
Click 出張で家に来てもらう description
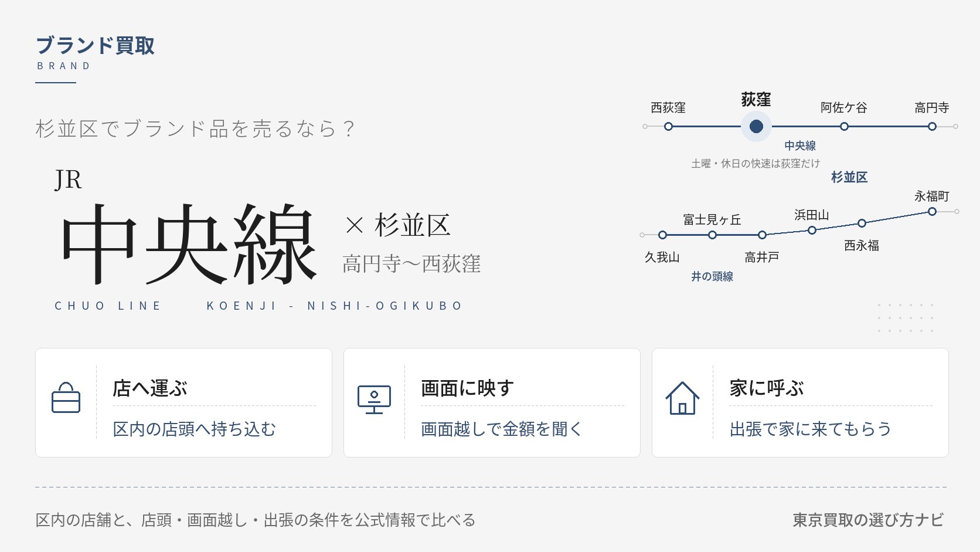click(x=811, y=429)
